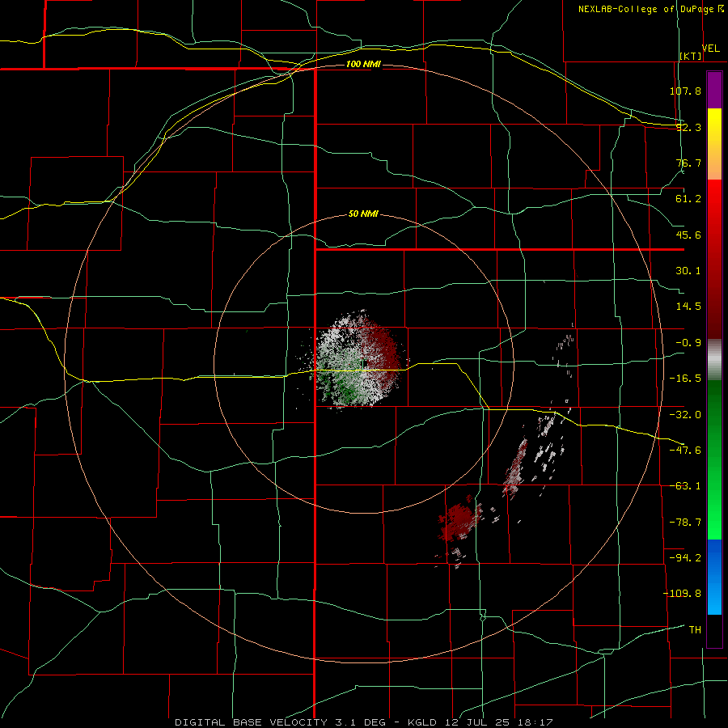
Task: Click the elongated pink-gray echo band southeast
Action: 514,468
